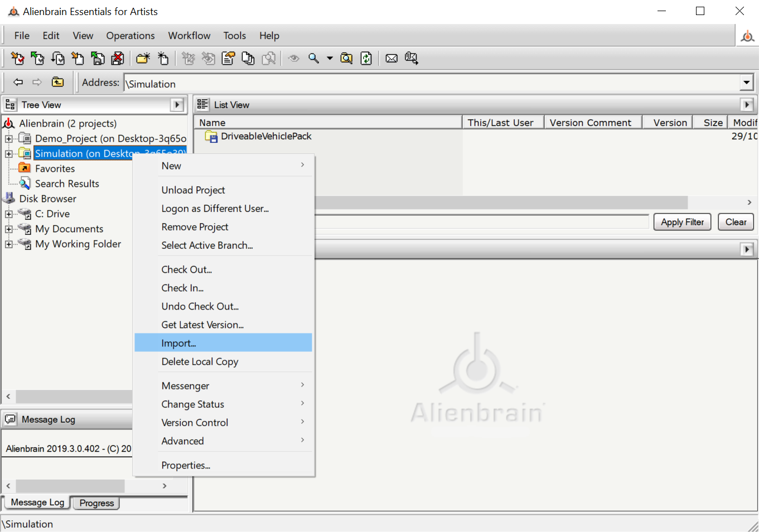Click the magnifying glass search icon
The width and height of the screenshot is (759, 532).
[314, 59]
